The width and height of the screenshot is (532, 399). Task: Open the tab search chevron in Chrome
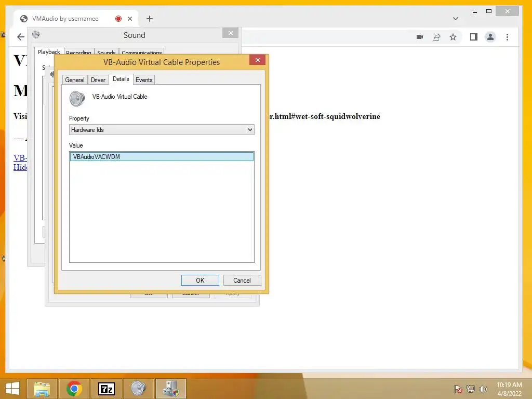(x=456, y=19)
